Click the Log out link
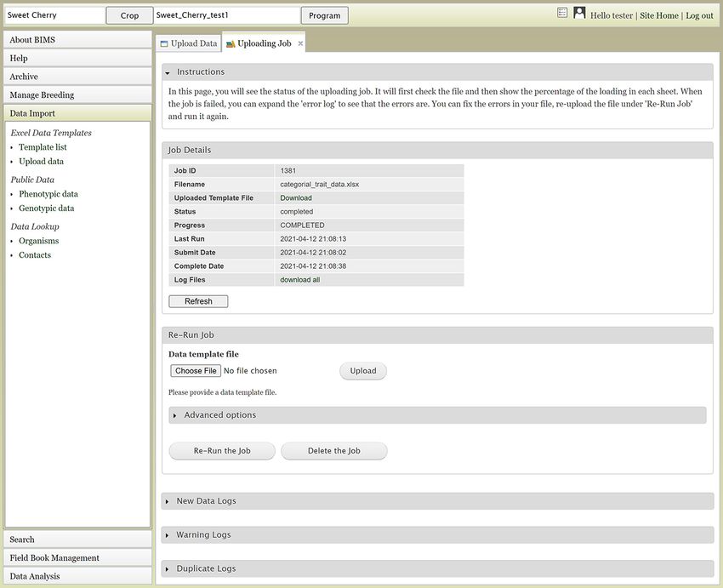 [x=699, y=15]
